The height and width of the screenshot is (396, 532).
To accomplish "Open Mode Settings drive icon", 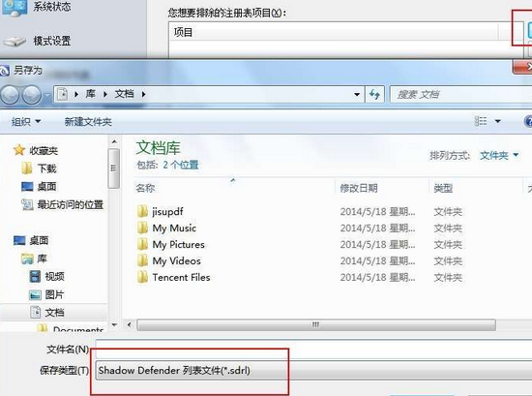I will pos(15,42).
